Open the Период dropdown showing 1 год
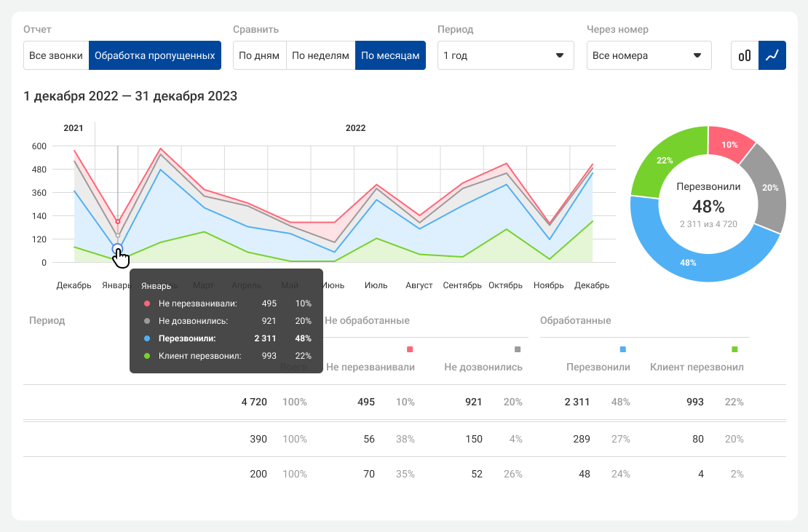 (x=505, y=55)
